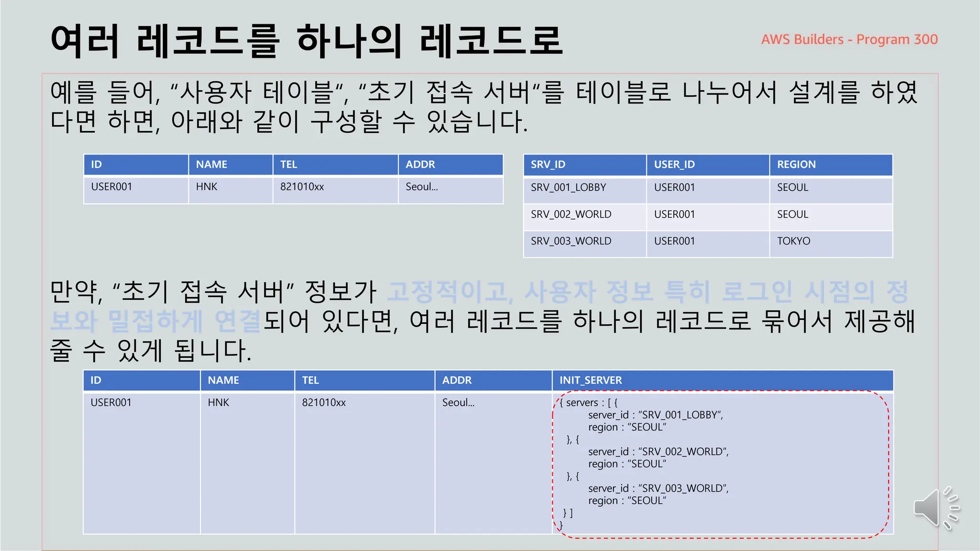
Task: Select the HNK cell in top table
Action: coord(231,190)
